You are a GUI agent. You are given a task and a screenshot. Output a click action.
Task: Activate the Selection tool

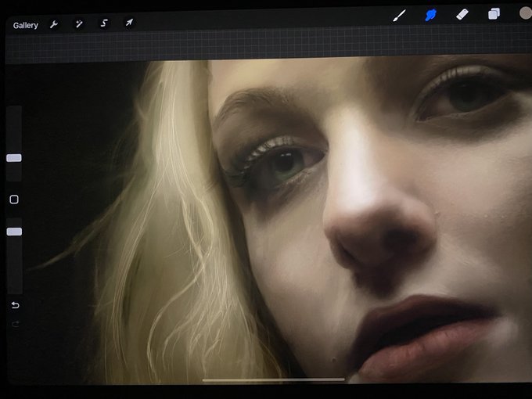[x=104, y=23]
